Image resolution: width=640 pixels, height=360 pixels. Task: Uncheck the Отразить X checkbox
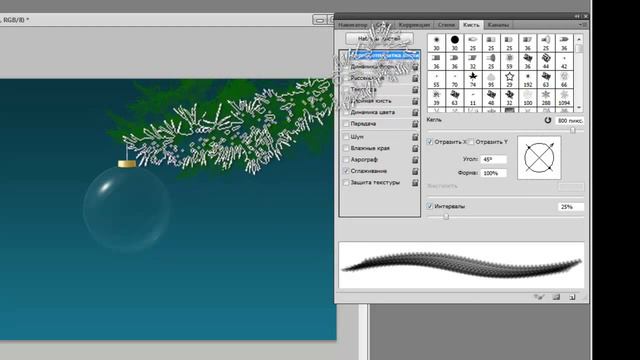[430, 142]
